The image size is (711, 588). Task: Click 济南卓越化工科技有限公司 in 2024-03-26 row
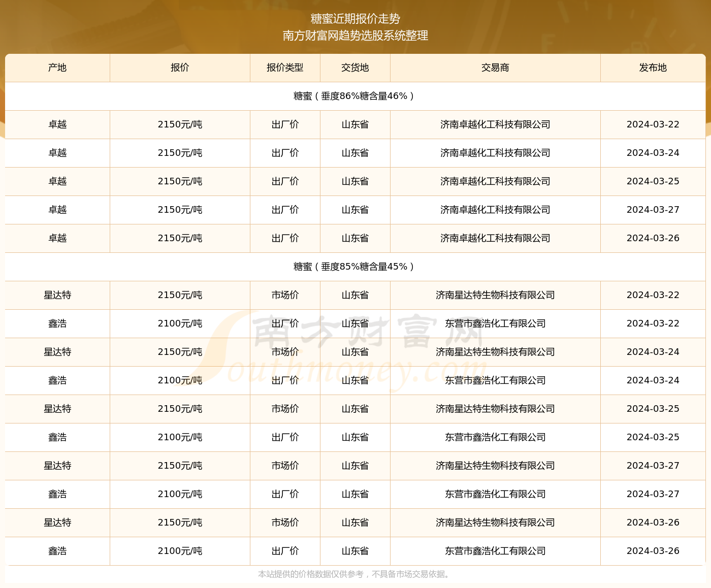click(495, 238)
